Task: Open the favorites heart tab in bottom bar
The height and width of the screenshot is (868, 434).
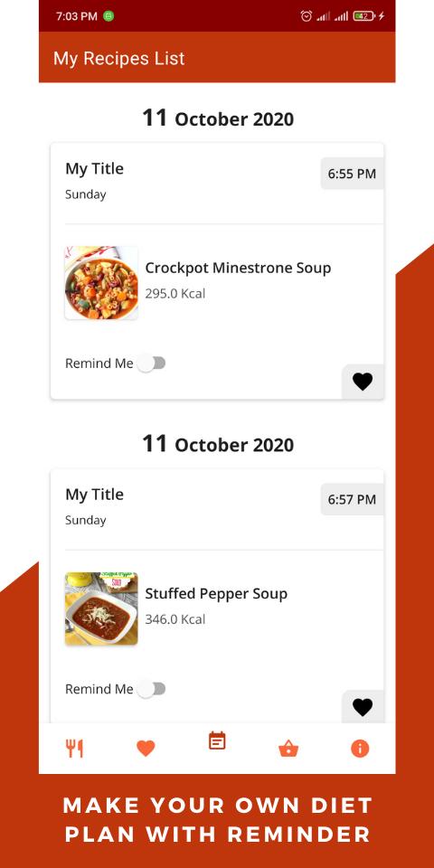Action: 146,749
